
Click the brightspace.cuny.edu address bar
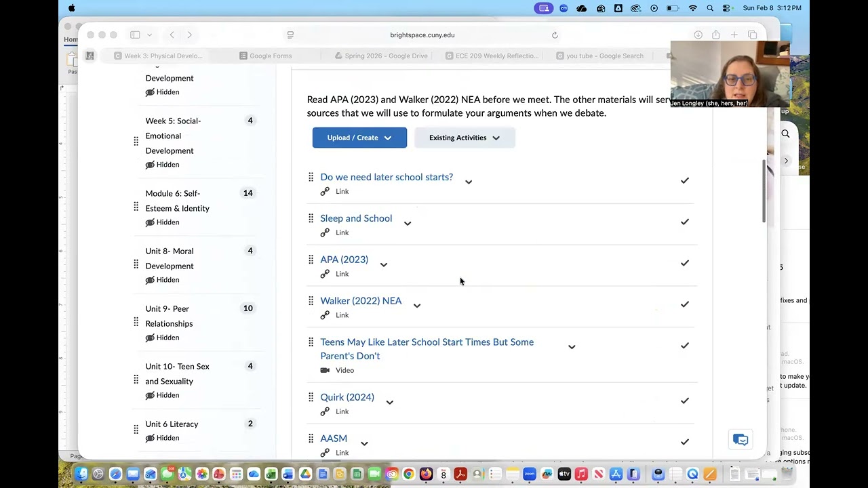click(x=422, y=35)
